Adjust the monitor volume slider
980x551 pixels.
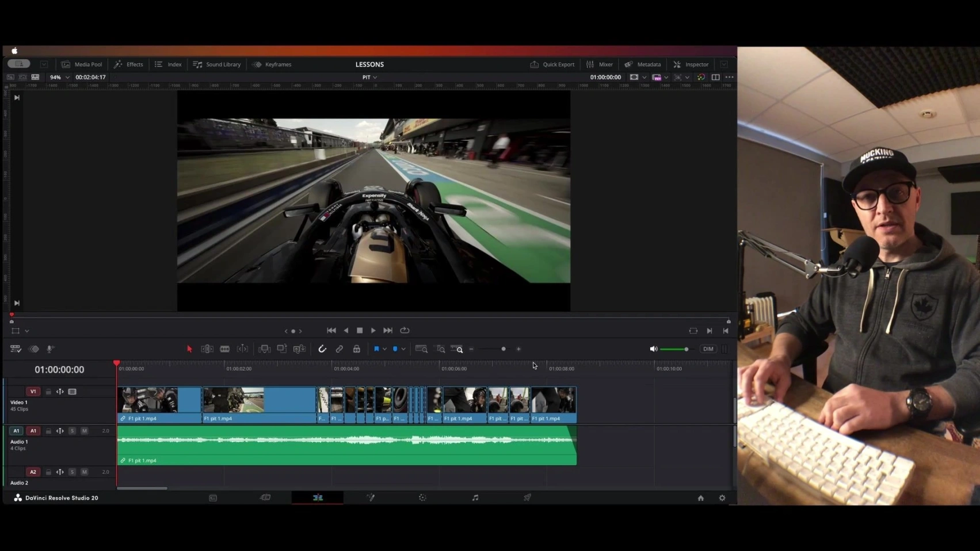674,349
